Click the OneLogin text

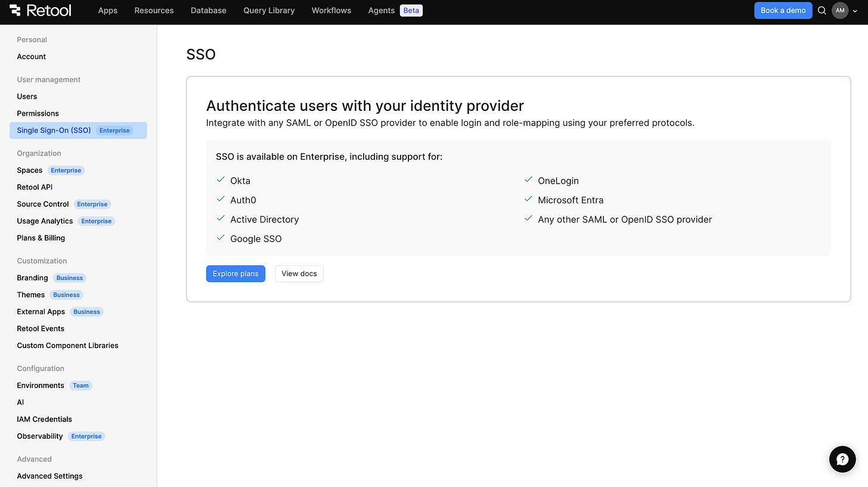coord(558,181)
